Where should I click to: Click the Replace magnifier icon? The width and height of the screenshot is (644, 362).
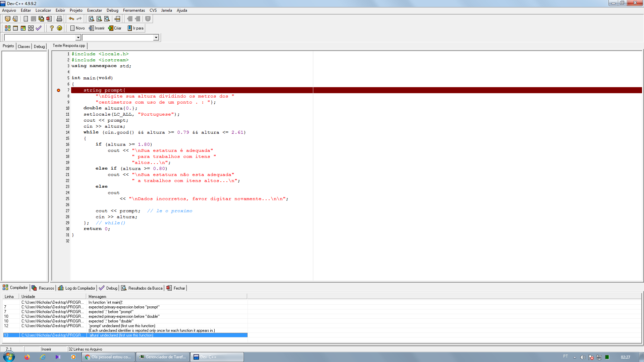(99, 19)
